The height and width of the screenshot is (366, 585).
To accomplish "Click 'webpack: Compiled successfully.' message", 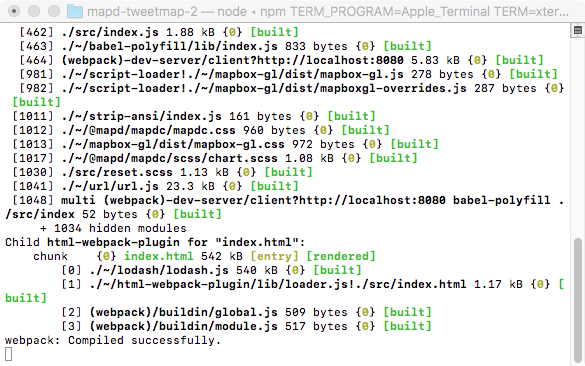I will [x=113, y=340].
